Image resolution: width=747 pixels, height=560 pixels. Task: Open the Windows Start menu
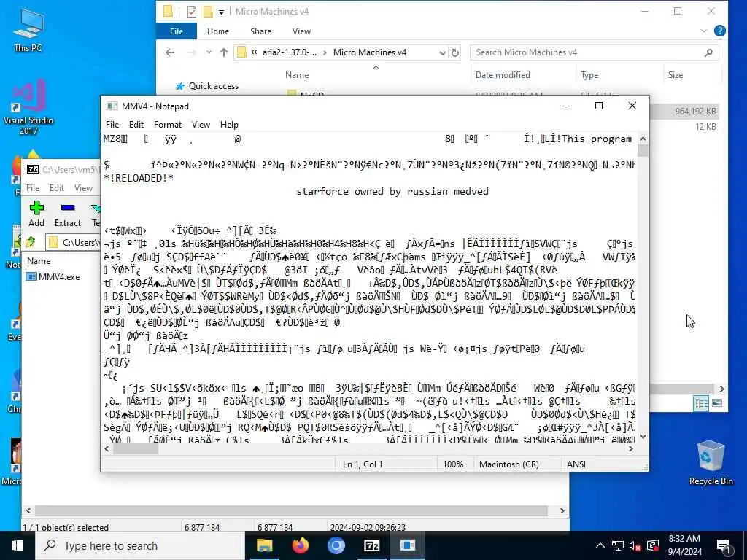[x=18, y=545]
